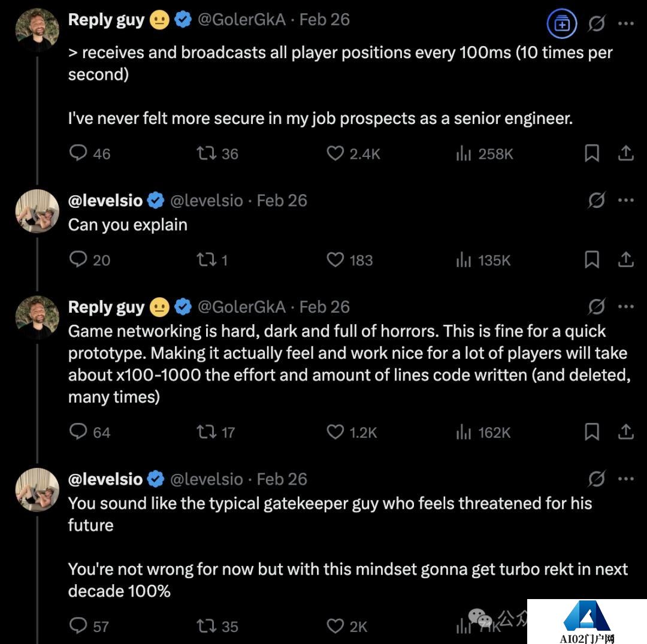This screenshot has height=644, width=647.
Task: Share the 'Game networking is hard' tweet
Action: coord(625,432)
